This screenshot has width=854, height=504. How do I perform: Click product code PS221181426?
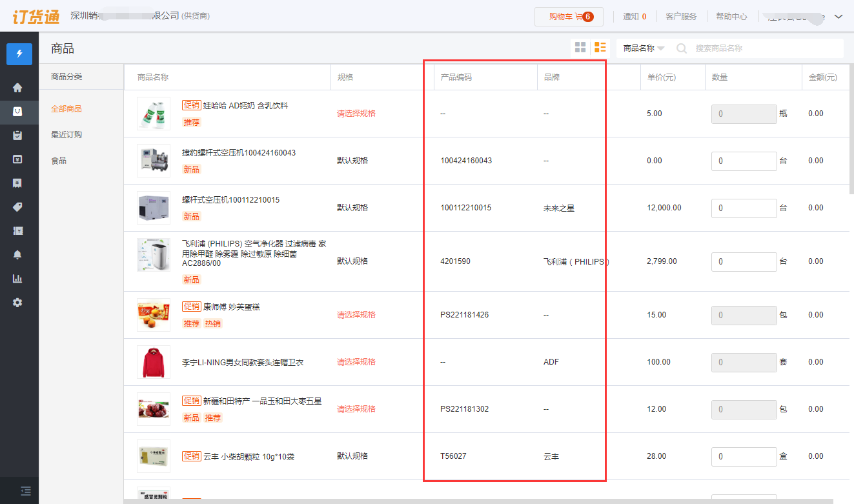click(464, 315)
